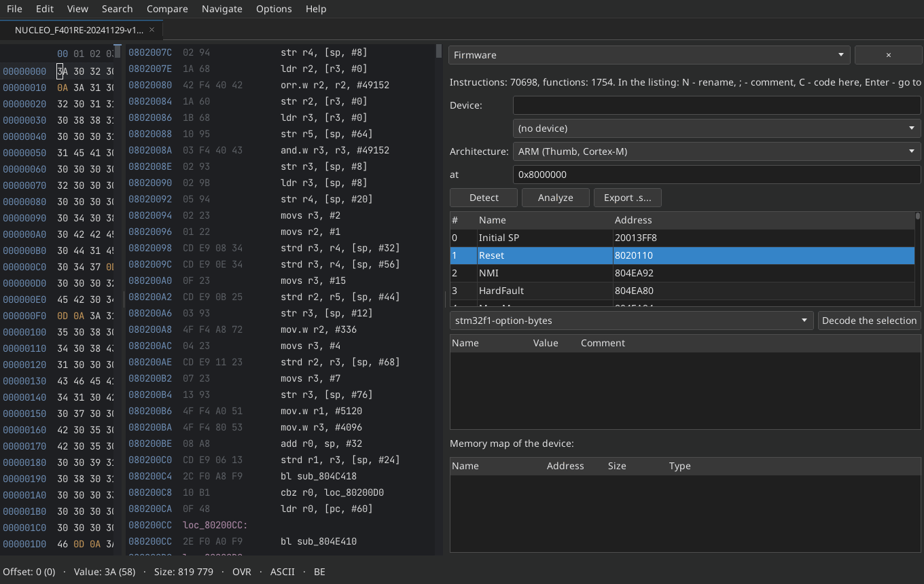Toggle BE endianness in status bar
924x584 pixels.
pos(319,572)
